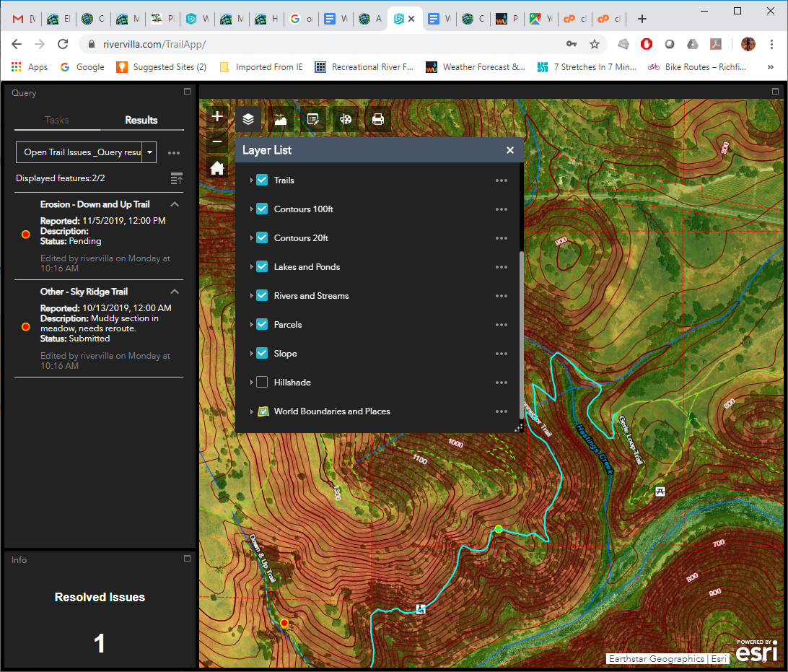Enable the Hillshade layer
The height and width of the screenshot is (672, 788).
point(262,383)
